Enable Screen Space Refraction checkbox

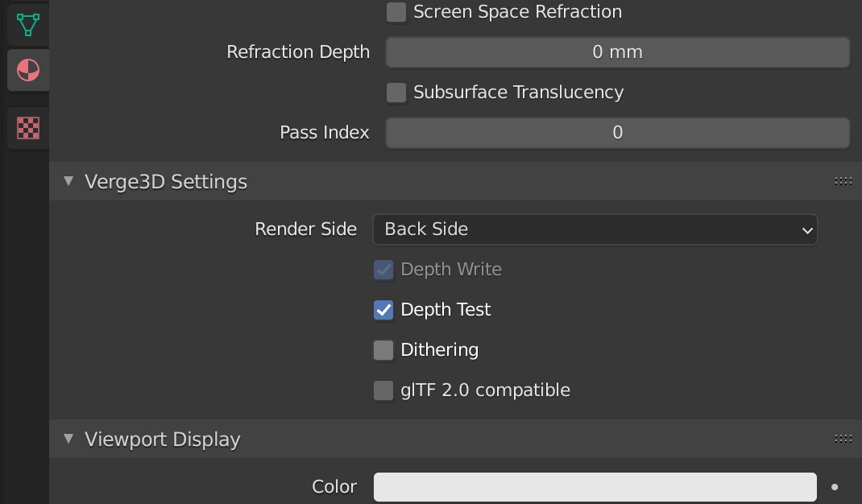tap(396, 12)
